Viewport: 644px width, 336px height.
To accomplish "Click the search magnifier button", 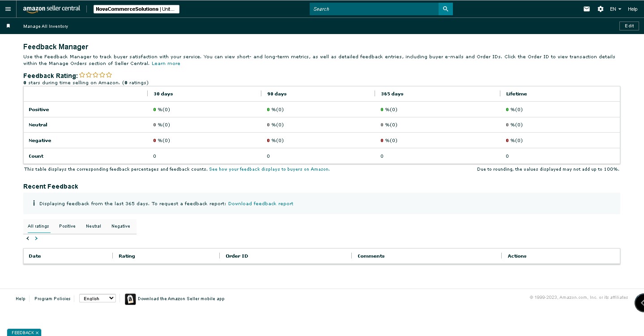I will [x=446, y=9].
